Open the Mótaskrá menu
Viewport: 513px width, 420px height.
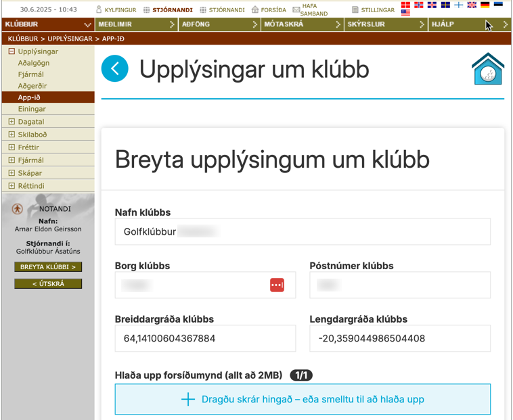(x=303, y=24)
